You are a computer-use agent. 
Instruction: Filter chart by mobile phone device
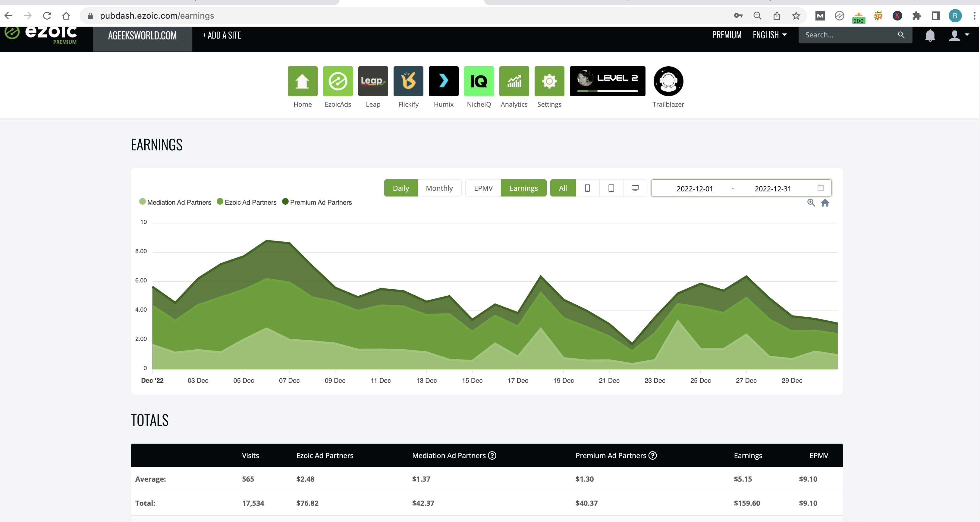point(587,188)
